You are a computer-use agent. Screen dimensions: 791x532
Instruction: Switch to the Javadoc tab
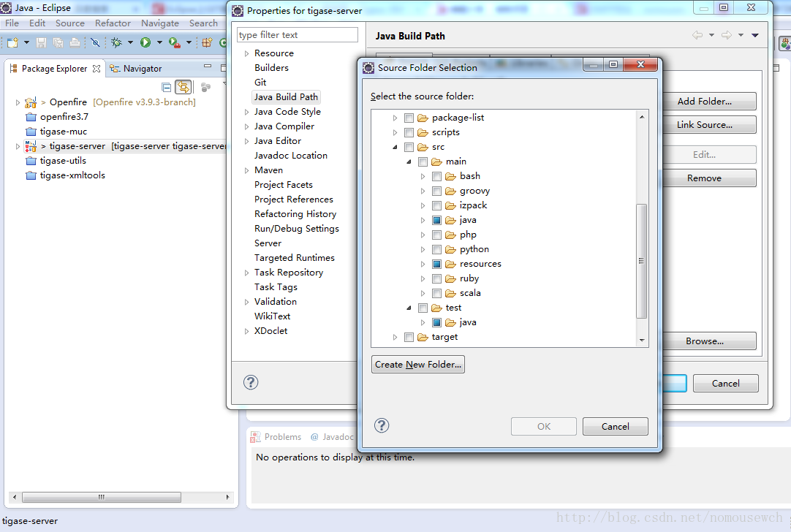coord(333,437)
